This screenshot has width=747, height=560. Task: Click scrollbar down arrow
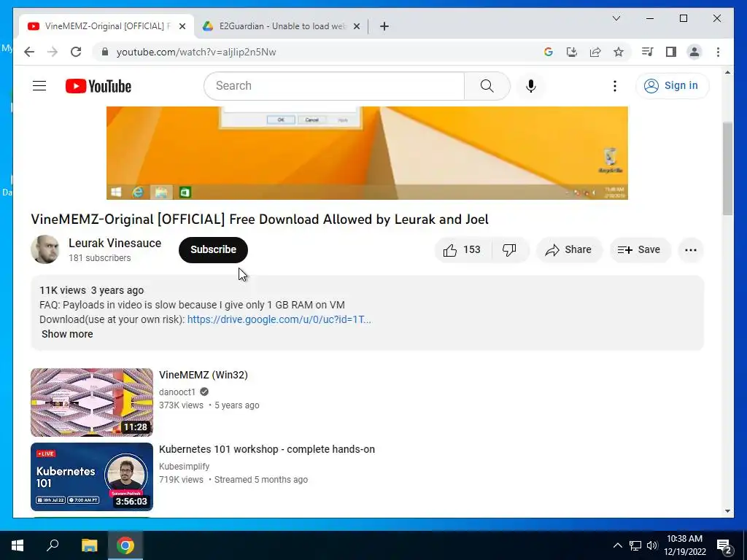(727, 511)
